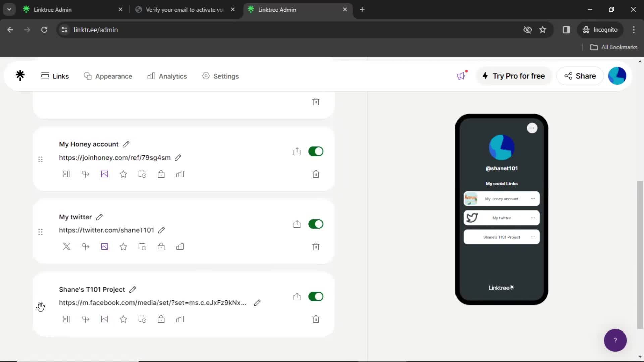Open schedule option for My twitter
644x362 pixels.
pyautogui.click(x=142, y=247)
